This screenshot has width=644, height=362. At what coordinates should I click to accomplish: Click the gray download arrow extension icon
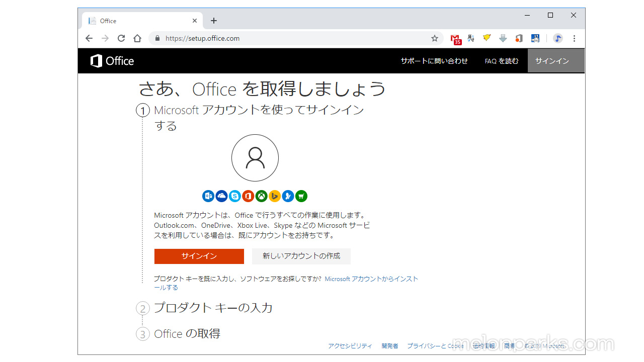pyautogui.click(x=503, y=38)
